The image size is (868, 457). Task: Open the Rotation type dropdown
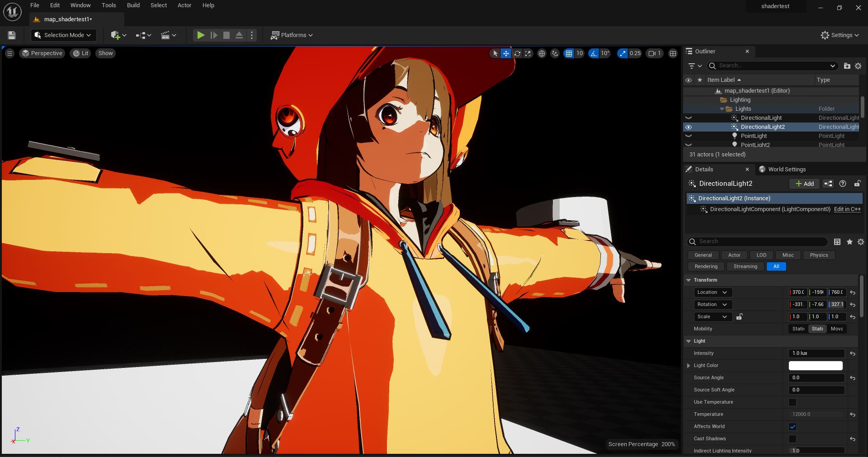click(712, 305)
